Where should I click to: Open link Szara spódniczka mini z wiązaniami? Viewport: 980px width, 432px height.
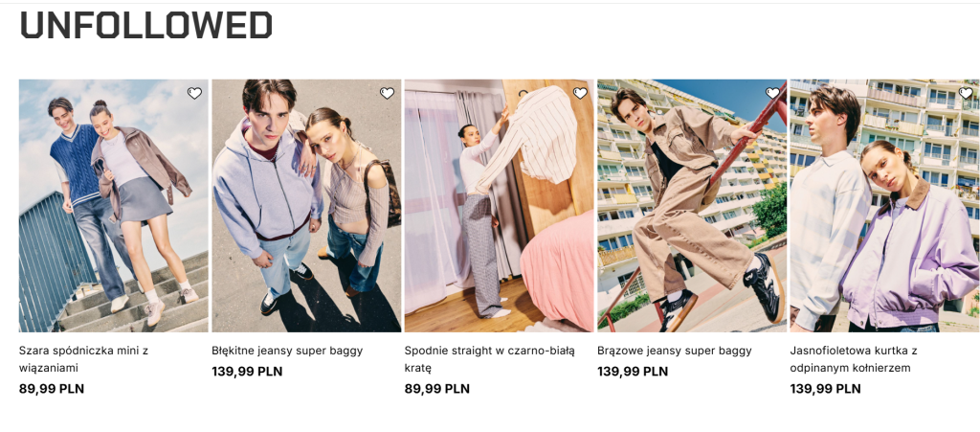[x=84, y=359]
